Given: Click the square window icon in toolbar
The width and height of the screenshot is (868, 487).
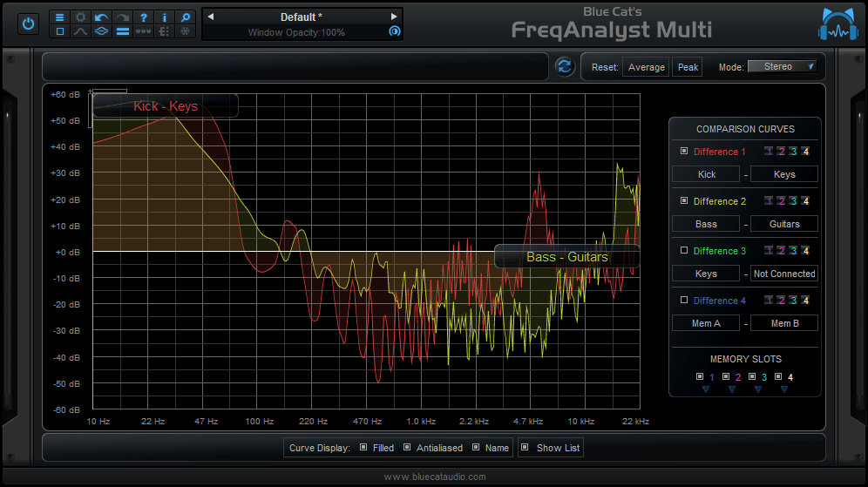Looking at the screenshot, I should 60,31.
